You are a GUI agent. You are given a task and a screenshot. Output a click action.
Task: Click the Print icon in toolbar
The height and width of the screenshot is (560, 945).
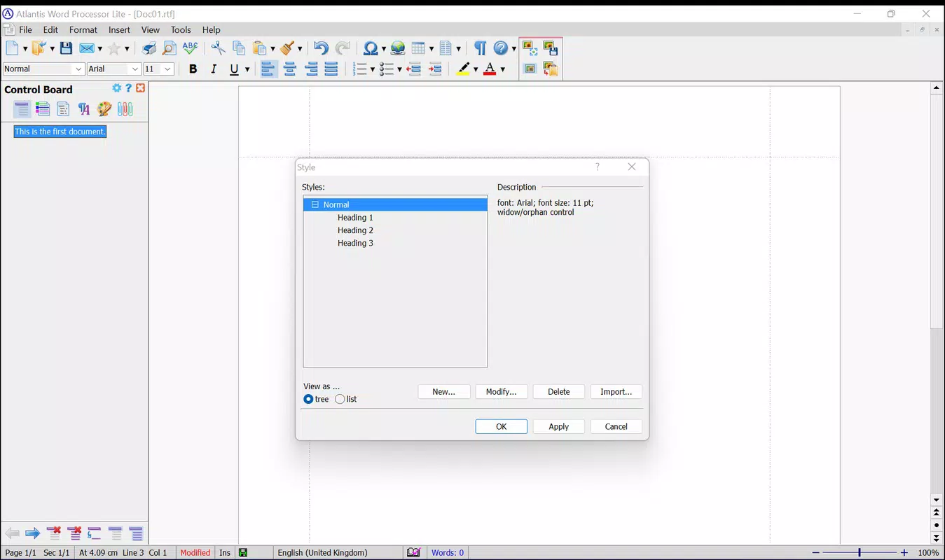[149, 48]
